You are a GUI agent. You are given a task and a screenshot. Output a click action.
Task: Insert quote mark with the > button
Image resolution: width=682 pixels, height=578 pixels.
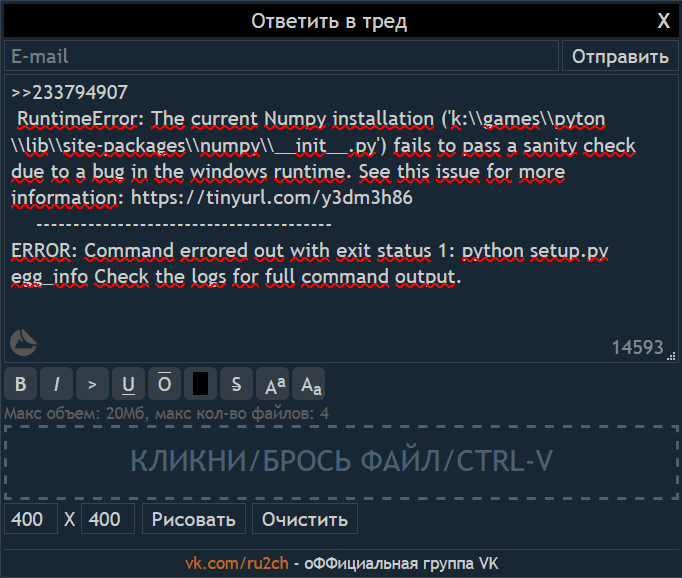pyautogui.click(x=92, y=384)
